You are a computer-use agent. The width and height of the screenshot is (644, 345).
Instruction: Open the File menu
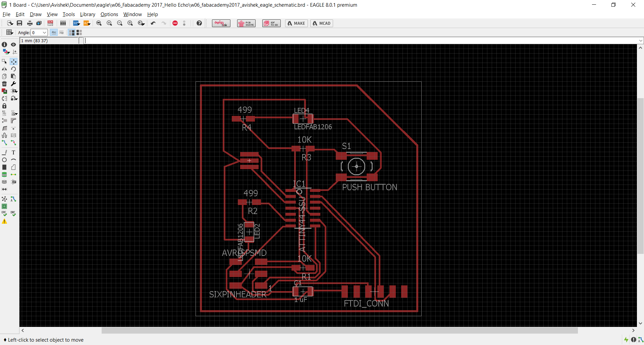coord(6,14)
